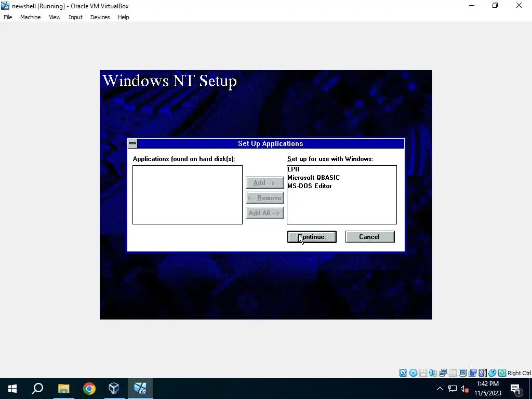Click the <-- Remove button
This screenshot has height=399, width=532.
click(264, 198)
